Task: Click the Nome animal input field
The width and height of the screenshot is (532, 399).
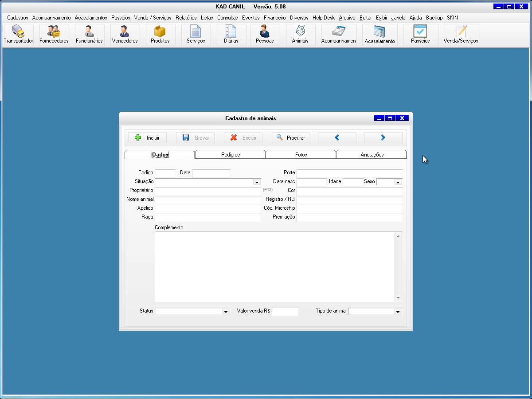Action: (207, 199)
